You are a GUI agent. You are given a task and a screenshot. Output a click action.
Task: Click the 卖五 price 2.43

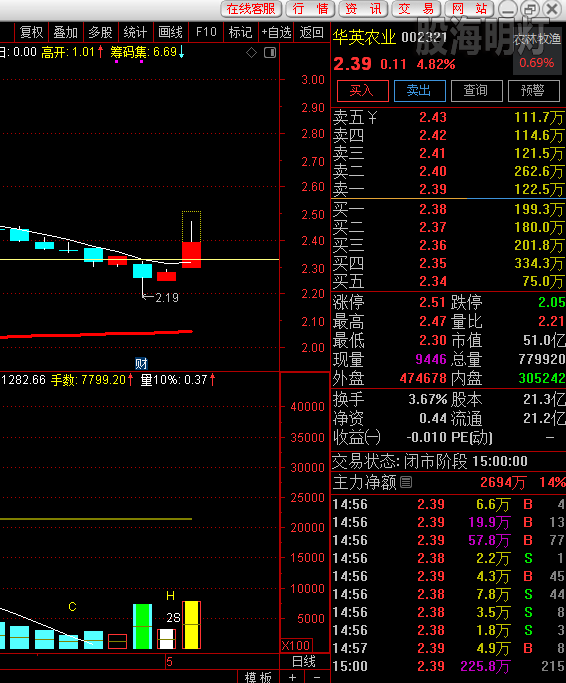[x=433, y=117]
